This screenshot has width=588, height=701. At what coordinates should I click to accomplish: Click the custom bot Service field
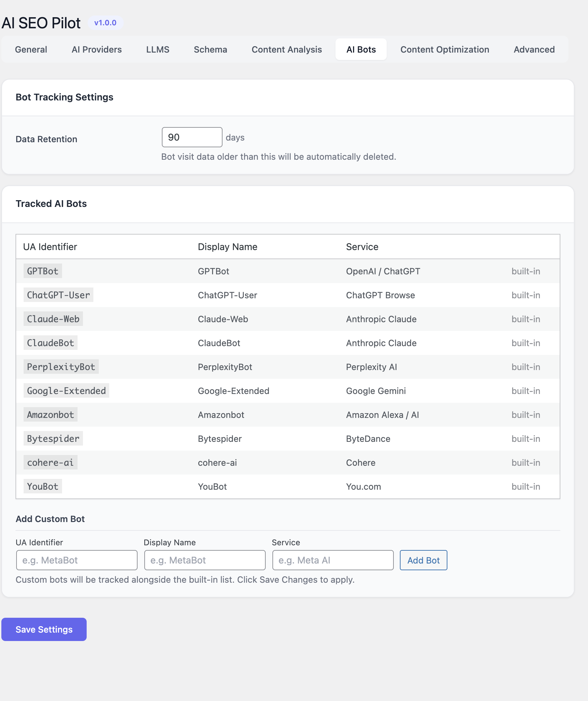point(333,560)
